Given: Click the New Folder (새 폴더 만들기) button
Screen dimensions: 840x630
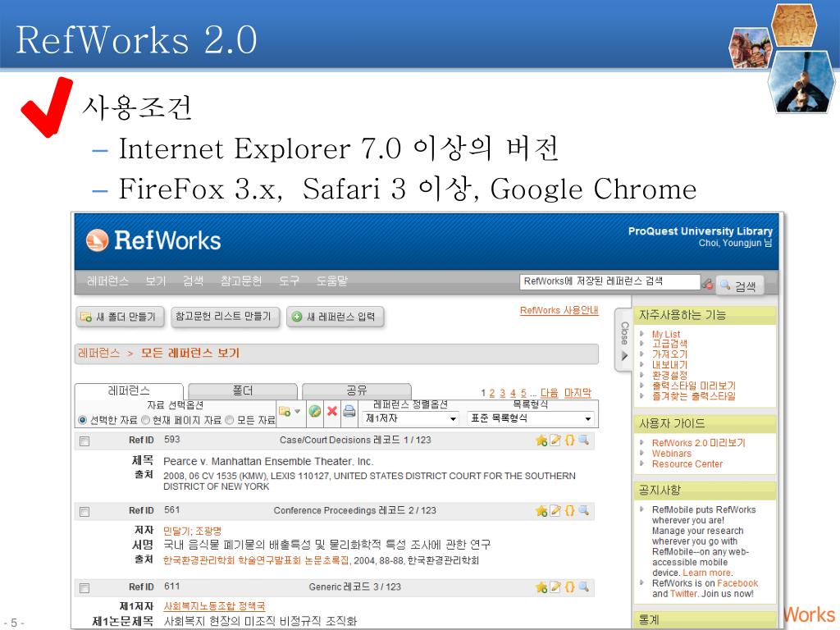Looking at the screenshot, I should (x=119, y=317).
